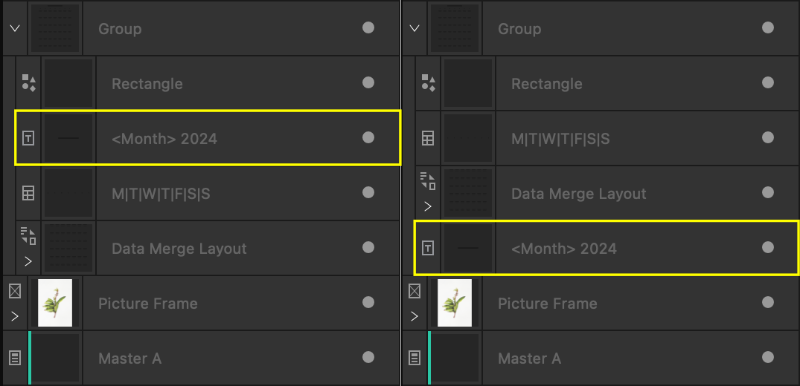The width and height of the screenshot is (800, 386).
Task: Click the table icon of M|T|W|T|F|S|S in left panel
Action: pos(29,193)
